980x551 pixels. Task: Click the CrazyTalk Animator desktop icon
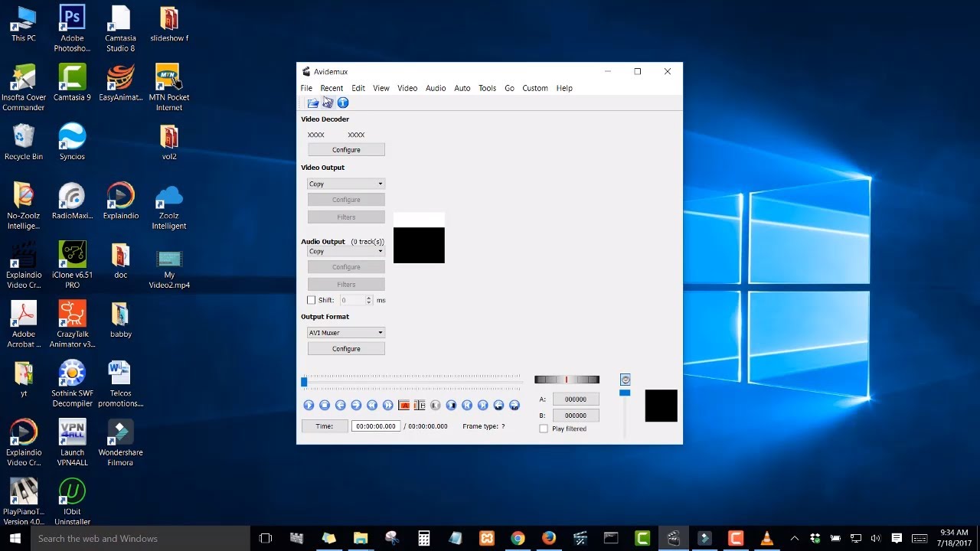(x=72, y=324)
